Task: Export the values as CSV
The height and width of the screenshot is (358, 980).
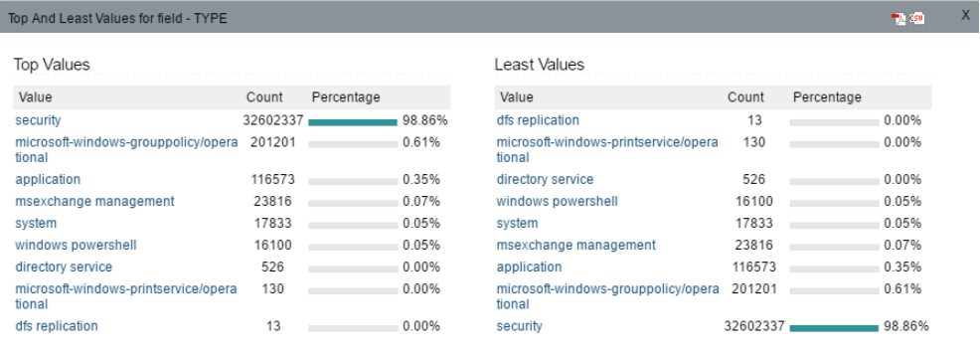Action: click(916, 18)
